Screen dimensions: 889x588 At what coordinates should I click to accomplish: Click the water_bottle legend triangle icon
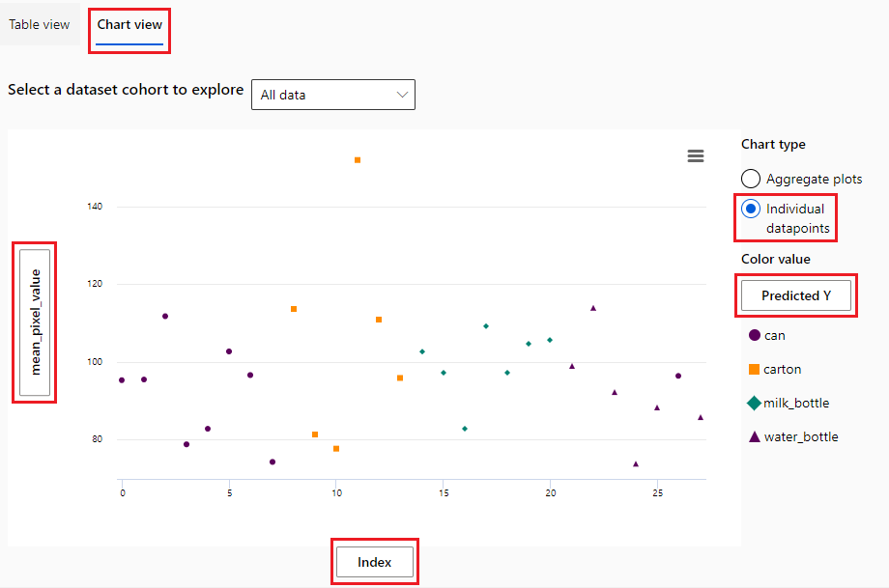[x=754, y=436]
